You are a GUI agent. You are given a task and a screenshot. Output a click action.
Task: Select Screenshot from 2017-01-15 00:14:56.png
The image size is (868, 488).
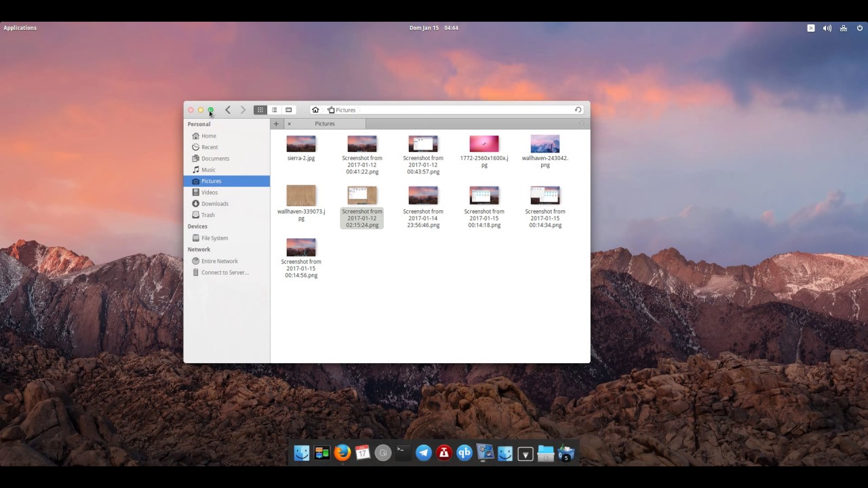pos(301,258)
